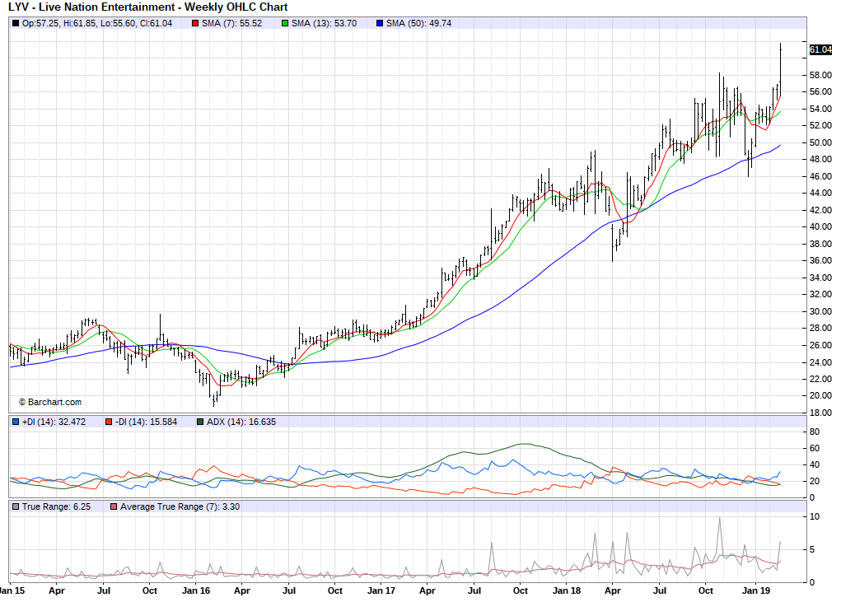Viewport: 841px width, 616px height.
Task: Click the blue SMA (50) legend swatch
Action: (380, 24)
